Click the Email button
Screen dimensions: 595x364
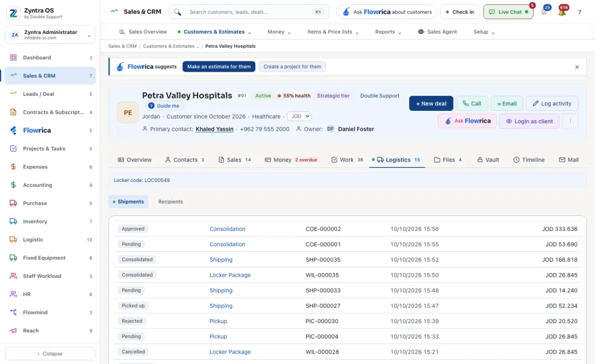click(506, 103)
